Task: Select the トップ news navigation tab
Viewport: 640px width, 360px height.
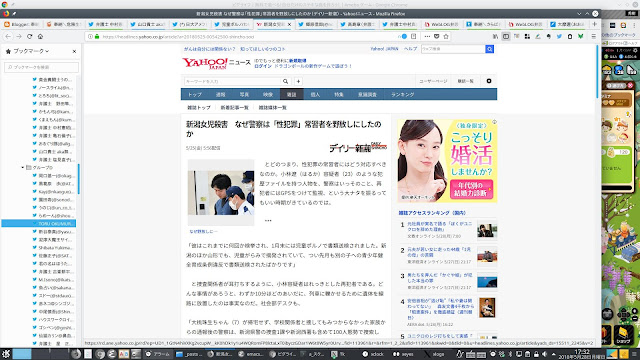Action: 195,95
